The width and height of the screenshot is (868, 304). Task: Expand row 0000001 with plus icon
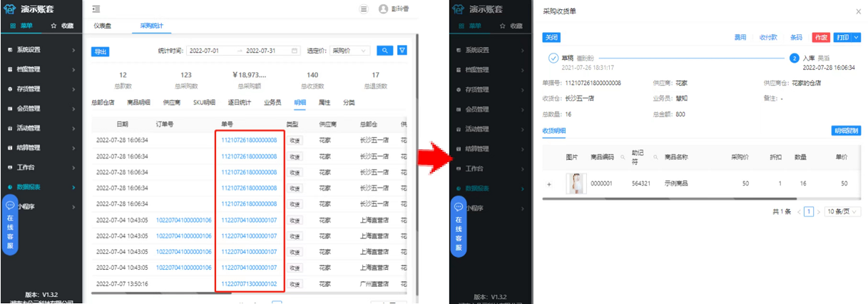[548, 184]
